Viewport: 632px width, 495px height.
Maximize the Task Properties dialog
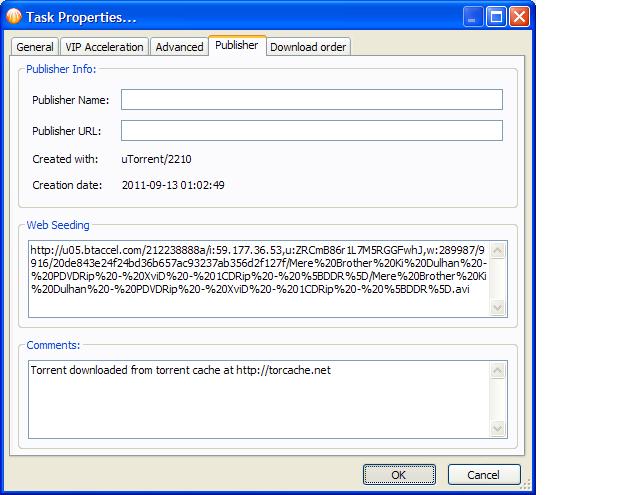(x=496, y=16)
